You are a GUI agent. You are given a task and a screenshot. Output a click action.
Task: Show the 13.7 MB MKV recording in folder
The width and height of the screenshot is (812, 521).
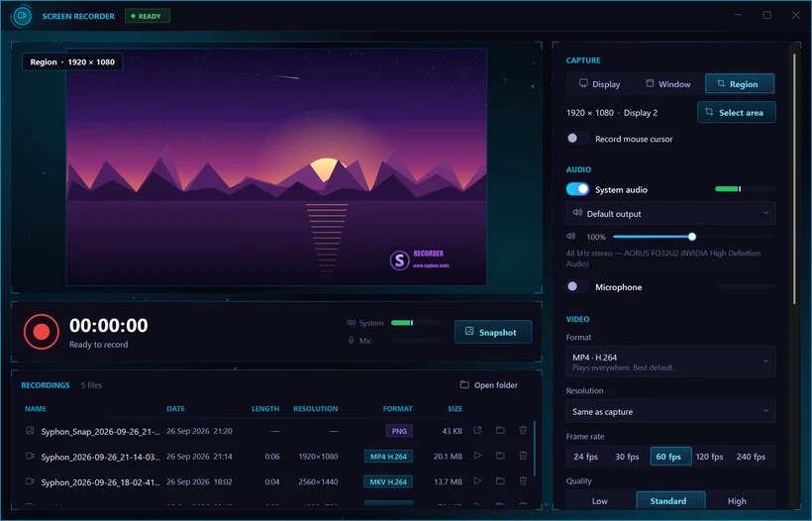click(500, 481)
